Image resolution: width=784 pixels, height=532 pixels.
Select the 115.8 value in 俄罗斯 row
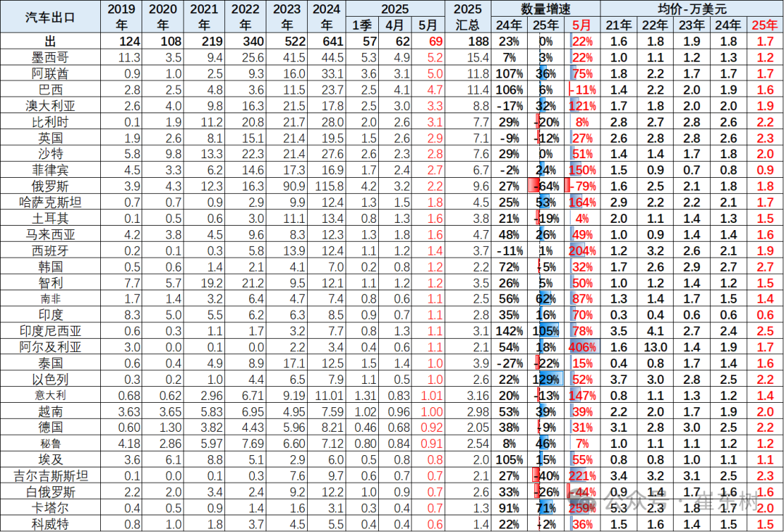[325, 186]
